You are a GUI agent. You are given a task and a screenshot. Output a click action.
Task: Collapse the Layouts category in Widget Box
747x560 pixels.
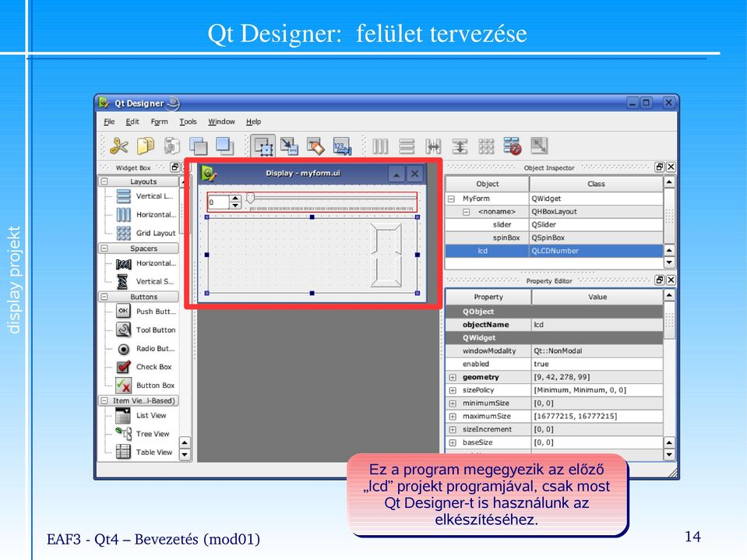pos(104,181)
